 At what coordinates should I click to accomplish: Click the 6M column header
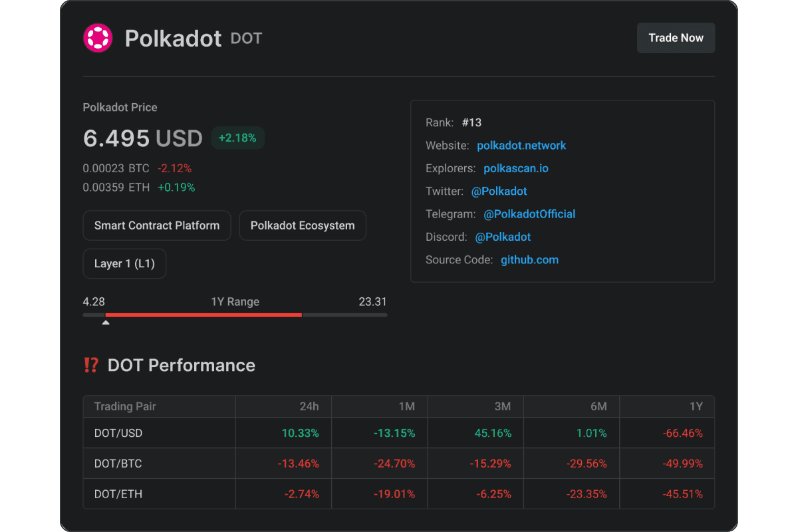[598, 406]
